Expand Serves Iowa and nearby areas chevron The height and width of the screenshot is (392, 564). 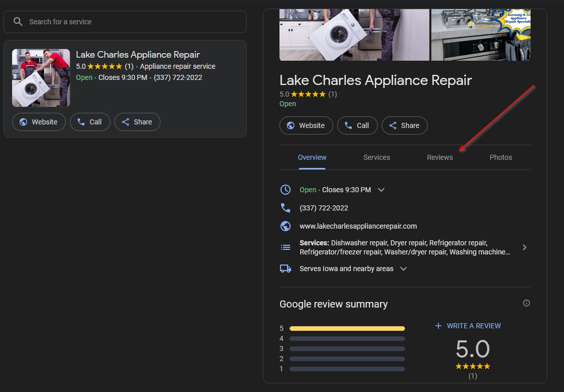tap(404, 269)
